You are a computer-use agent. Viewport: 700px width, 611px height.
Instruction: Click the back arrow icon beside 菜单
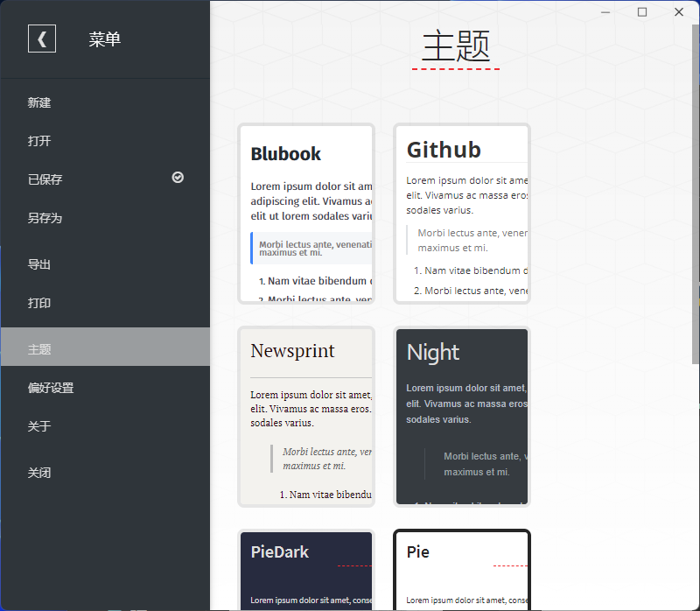click(x=42, y=39)
